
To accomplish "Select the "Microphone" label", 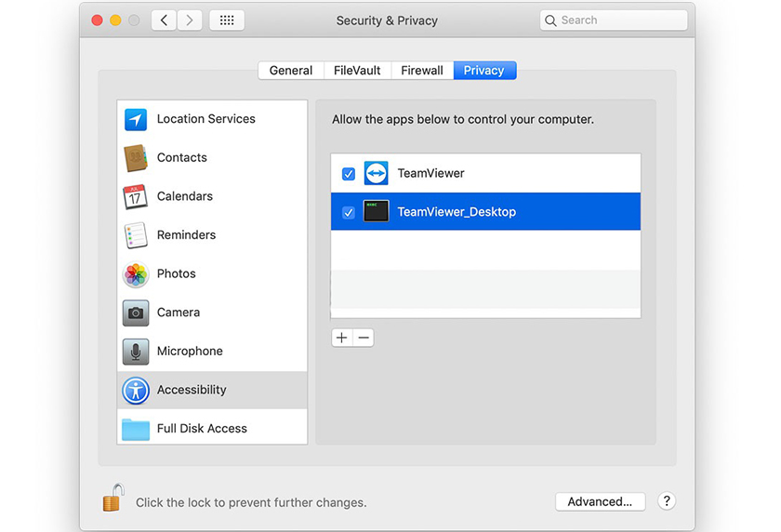I will pos(190,352).
